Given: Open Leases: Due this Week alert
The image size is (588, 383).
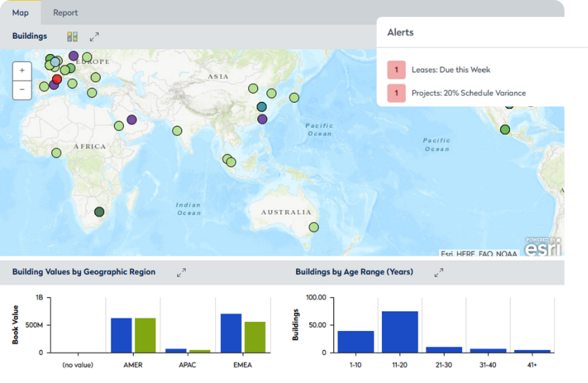Looking at the screenshot, I should pos(451,70).
